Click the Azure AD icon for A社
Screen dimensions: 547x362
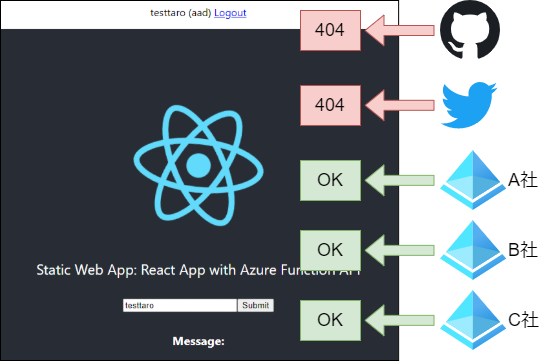point(473,180)
